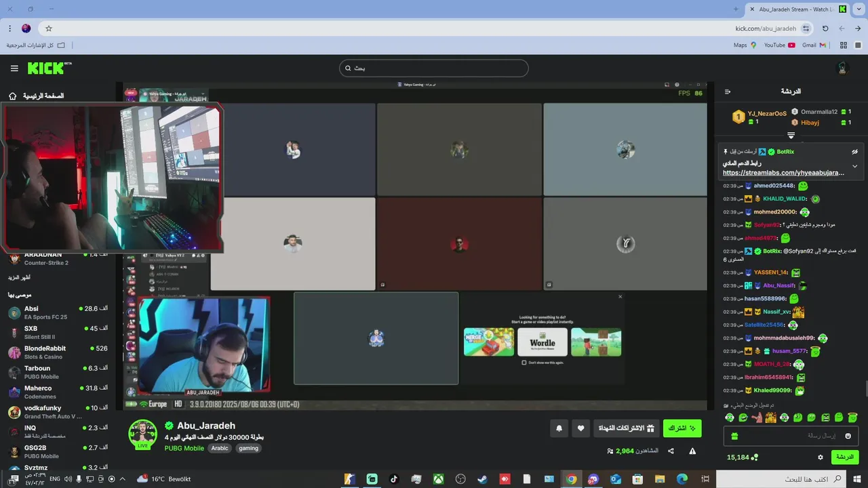Open the YouTube bookmark
The width and height of the screenshot is (868, 488).
[x=779, y=45]
